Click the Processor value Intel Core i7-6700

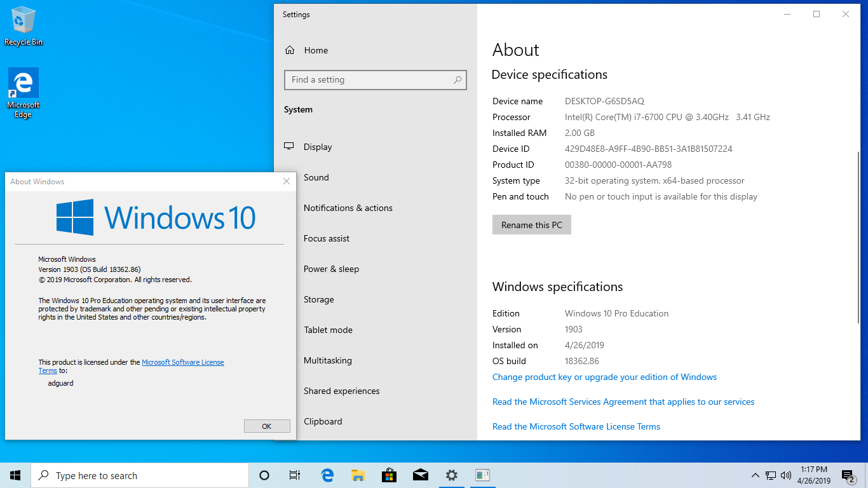coord(667,117)
